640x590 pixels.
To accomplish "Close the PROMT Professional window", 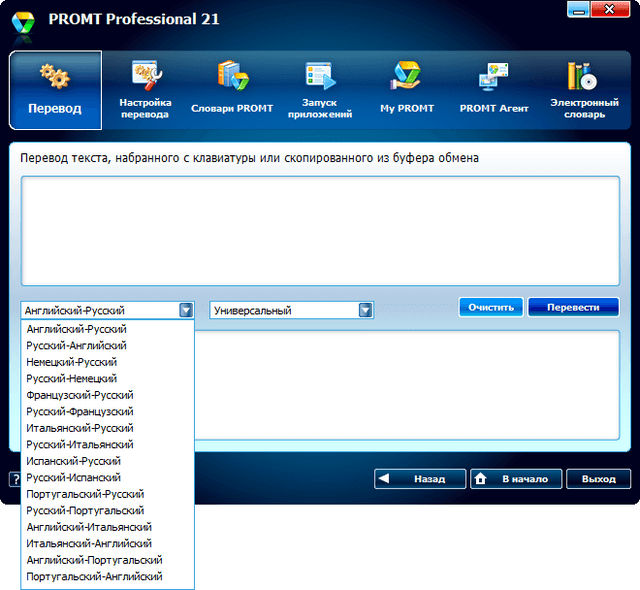I will tap(610, 9).
